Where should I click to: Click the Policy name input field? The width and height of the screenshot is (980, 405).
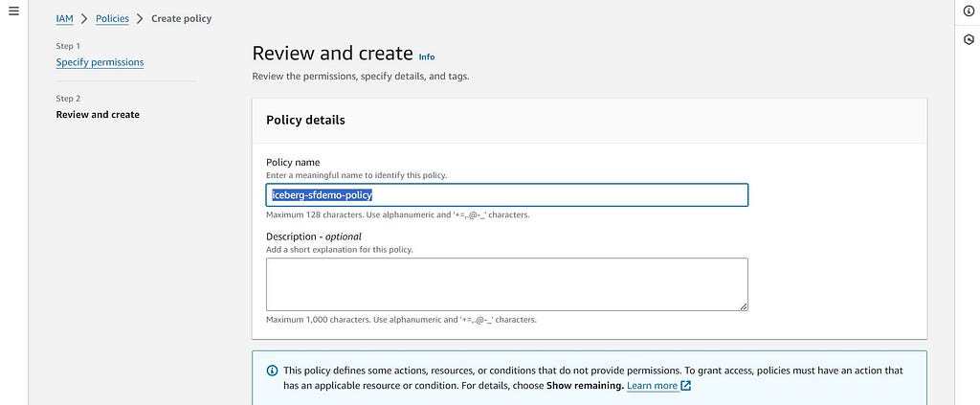(507, 195)
